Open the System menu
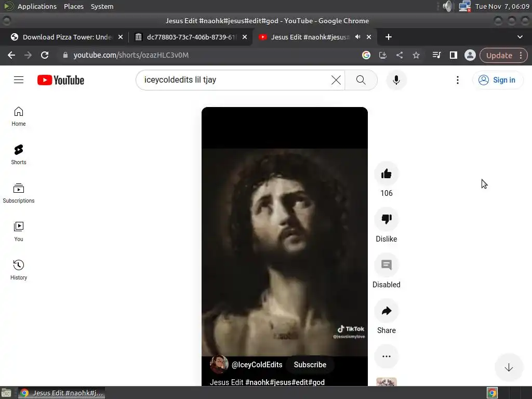Viewport: 532px width, 399px height. [102, 6]
